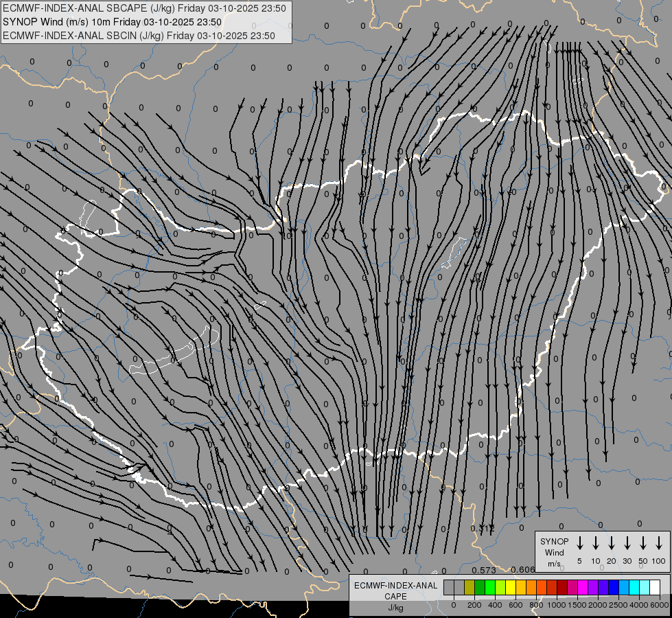Click the 50 m/s wind arrow in legend

coord(643,542)
